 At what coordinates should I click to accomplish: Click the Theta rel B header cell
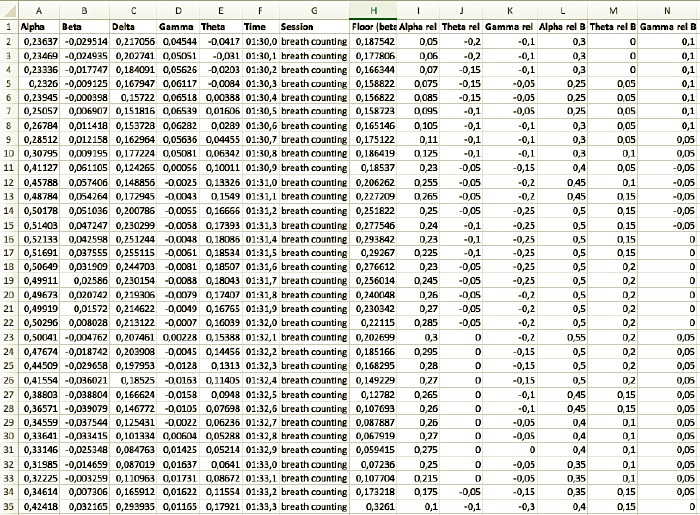coord(613,27)
